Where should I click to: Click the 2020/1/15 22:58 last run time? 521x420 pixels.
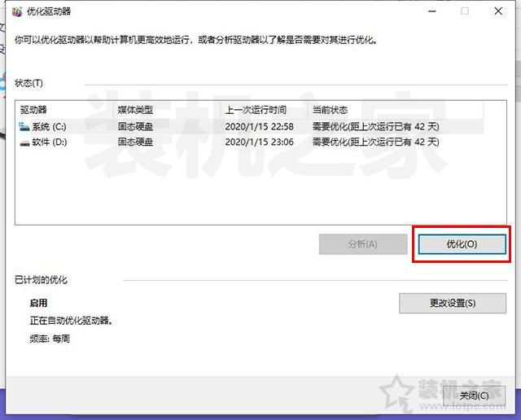tap(259, 127)
